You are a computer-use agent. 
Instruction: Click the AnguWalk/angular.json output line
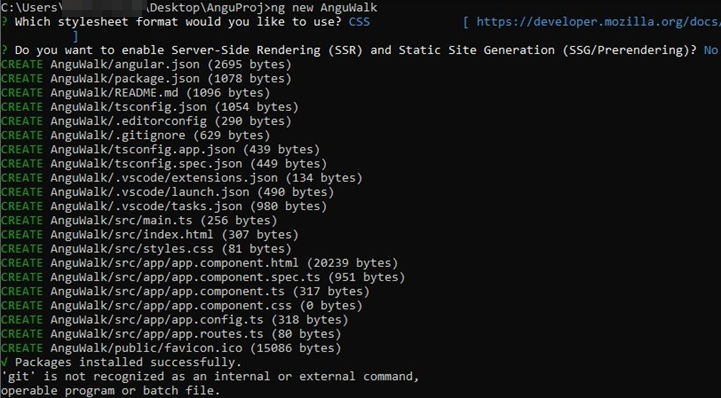coord(146,64)
